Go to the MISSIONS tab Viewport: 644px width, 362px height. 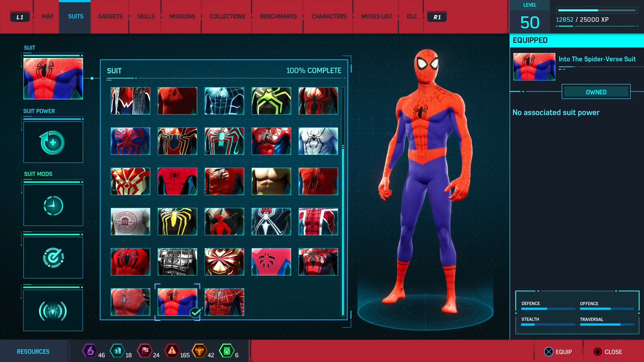182,16
